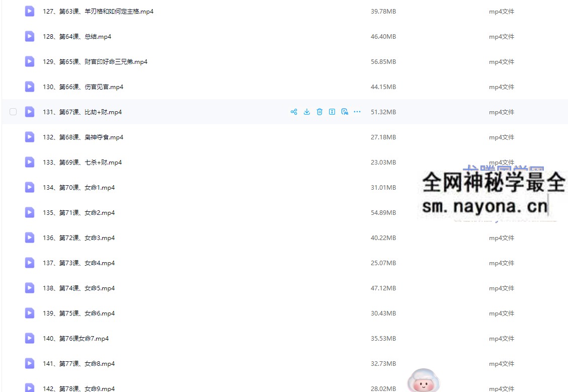
Task: Click the size value 56.85MB
Action: click(383, 61)
